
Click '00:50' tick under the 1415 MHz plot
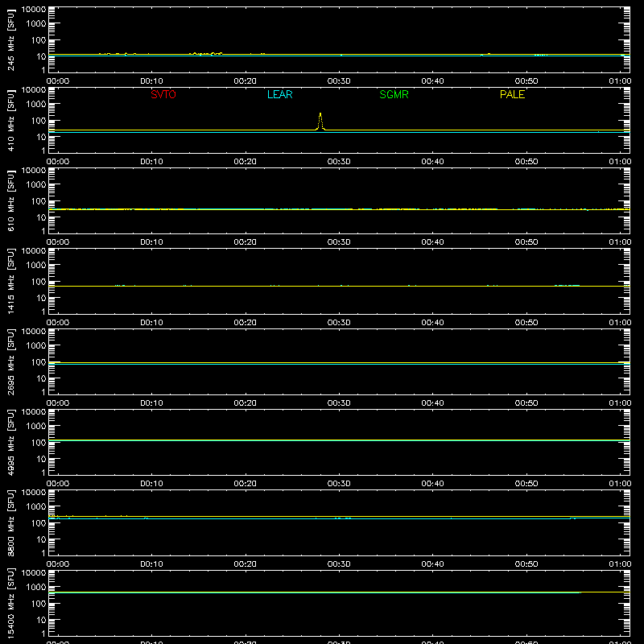click(x=526, y=323)
